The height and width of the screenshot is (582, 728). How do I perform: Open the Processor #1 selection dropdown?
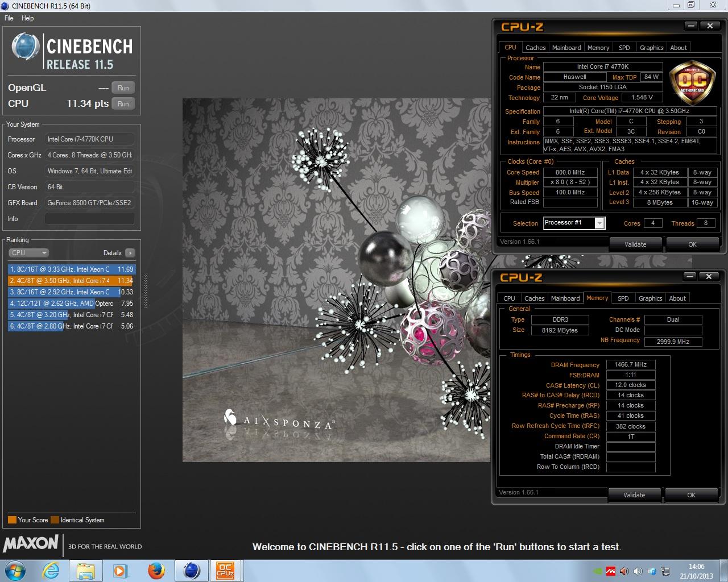(574, 223)
